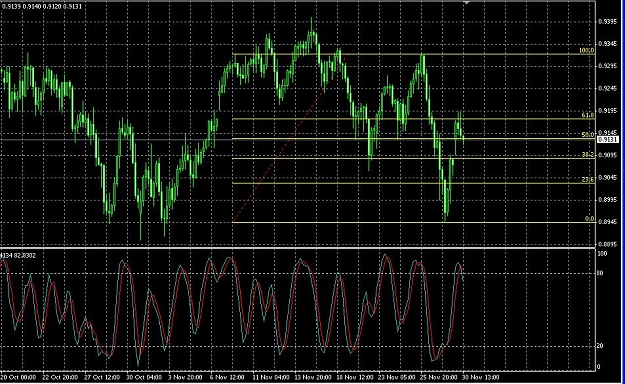Click price scale value 0.9095
Image resolution: width=625 pixels, height=384 pixels.
[608, 155]
